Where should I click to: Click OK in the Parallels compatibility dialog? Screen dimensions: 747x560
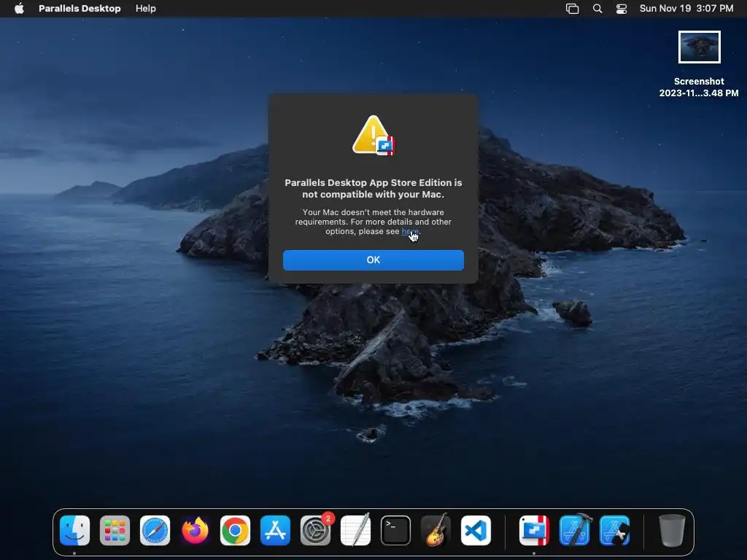(373, 260)
